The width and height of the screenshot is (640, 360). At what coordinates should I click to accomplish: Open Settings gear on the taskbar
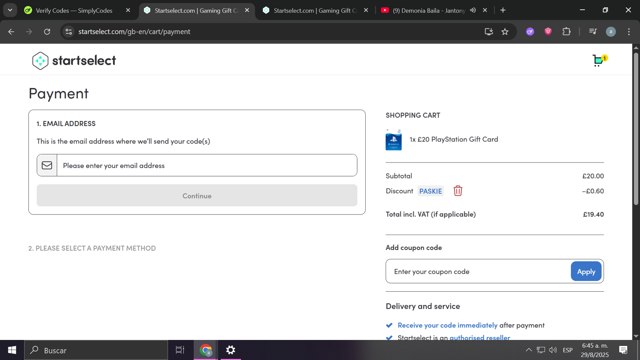tap(231, 350)
